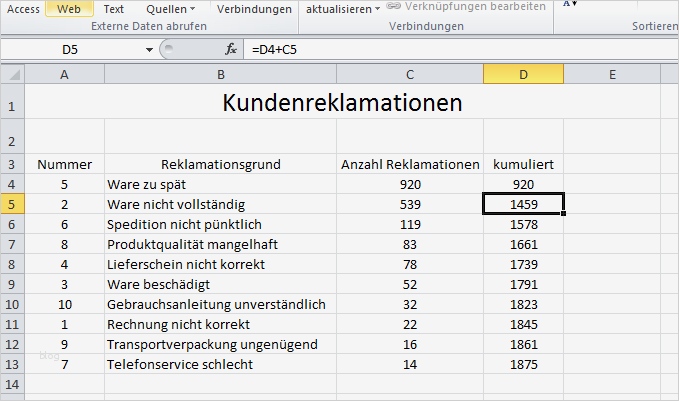Click cell Rechnung nicht korrekt

click(x=220, y=324)
